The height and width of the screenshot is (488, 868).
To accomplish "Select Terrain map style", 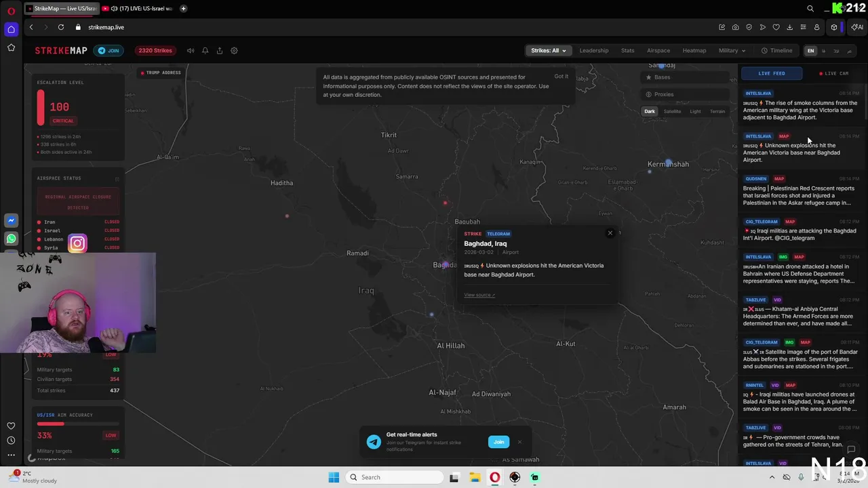I will [717, 111].
